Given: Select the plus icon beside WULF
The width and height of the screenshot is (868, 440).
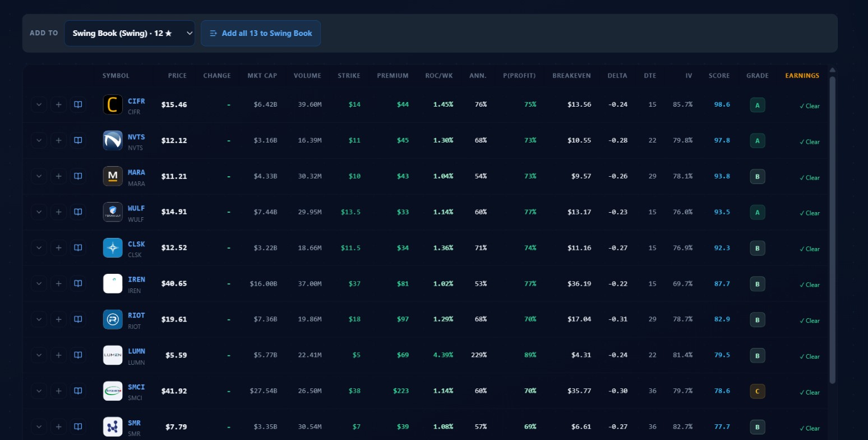Looking at the screenshot, I should 58,212.
